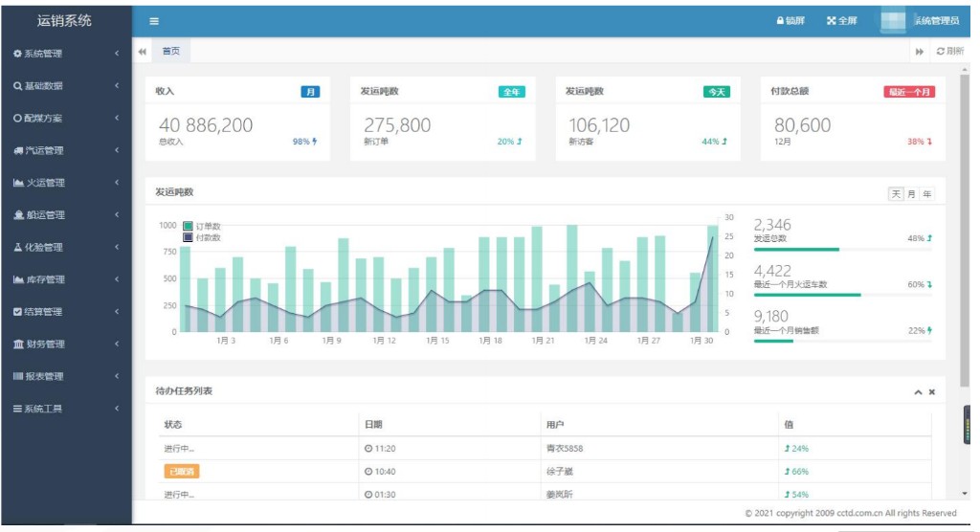The image size is (980, 532).
Task: Collapse the 待办任务列表 panel with the chevron
Action: coord(918,392)
